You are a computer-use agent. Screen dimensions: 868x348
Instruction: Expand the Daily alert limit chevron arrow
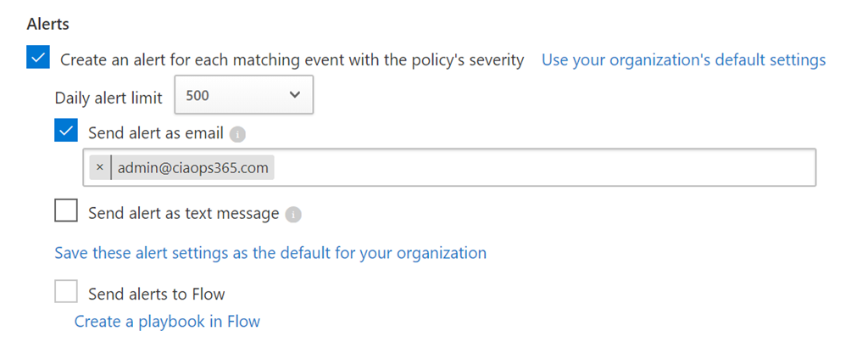coord(294,95)
